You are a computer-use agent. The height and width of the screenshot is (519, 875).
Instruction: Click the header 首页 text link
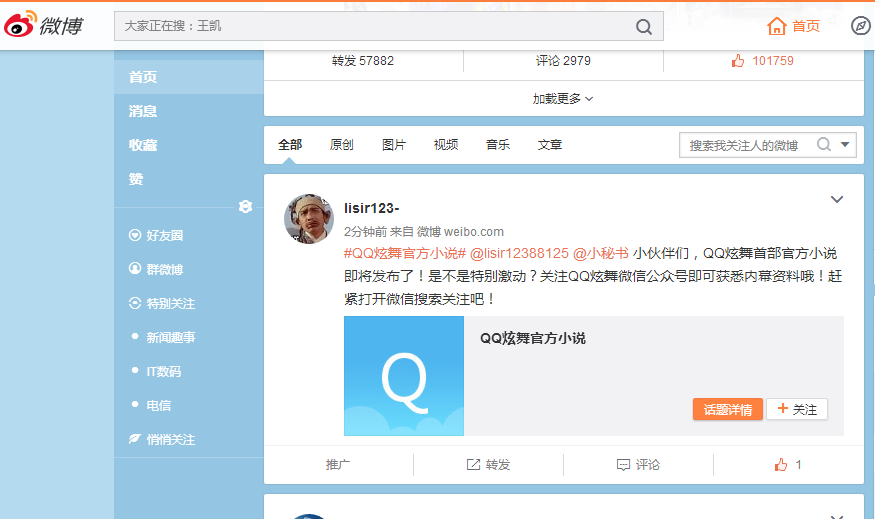tap(806, 26)
